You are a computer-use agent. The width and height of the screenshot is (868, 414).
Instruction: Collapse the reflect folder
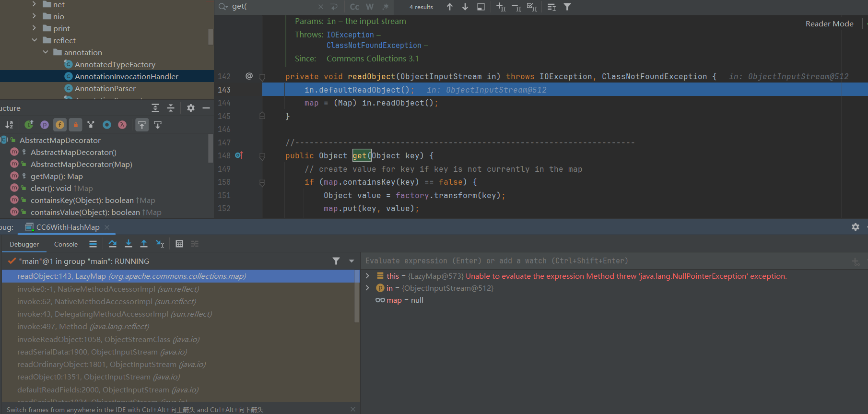click(x=34, y=40)
